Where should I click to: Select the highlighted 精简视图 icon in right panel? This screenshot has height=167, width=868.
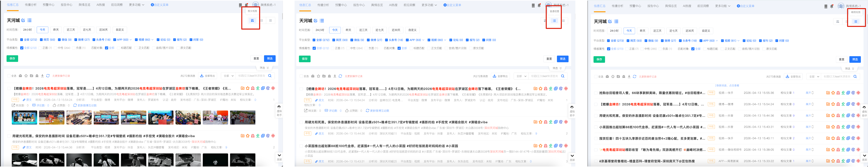pyautogui.click(x=856, y=22)
